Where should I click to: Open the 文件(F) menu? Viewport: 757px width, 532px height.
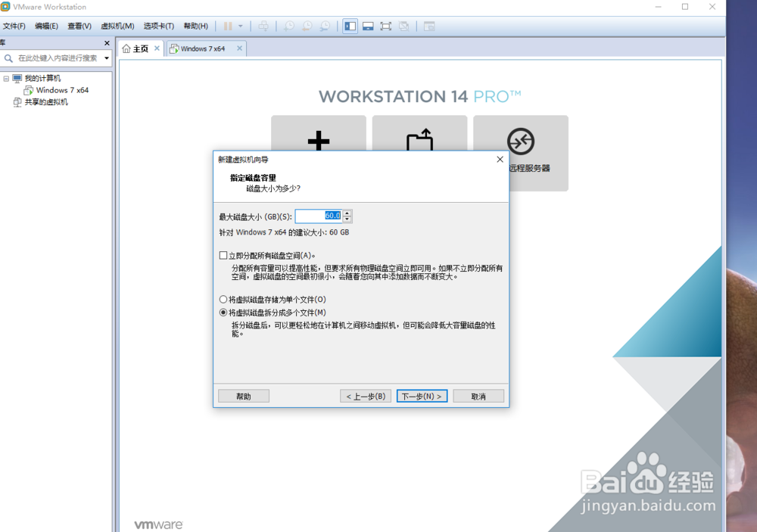click(14, 26)
